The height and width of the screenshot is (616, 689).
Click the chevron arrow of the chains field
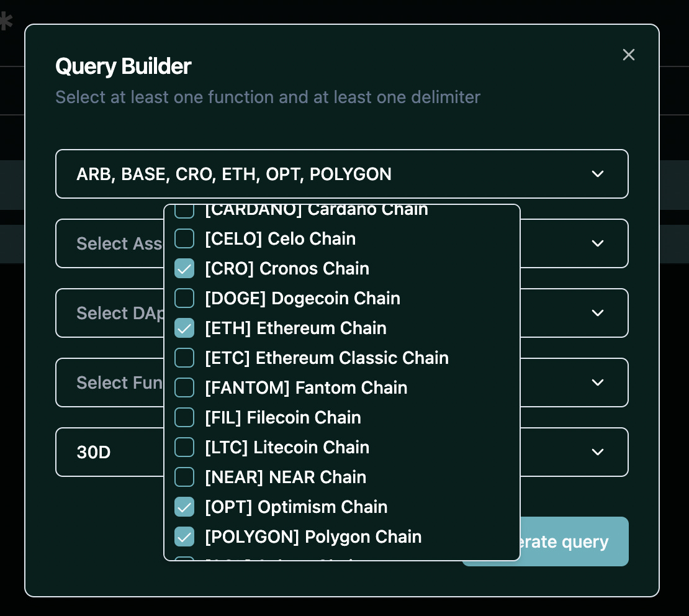coord(598,174)
